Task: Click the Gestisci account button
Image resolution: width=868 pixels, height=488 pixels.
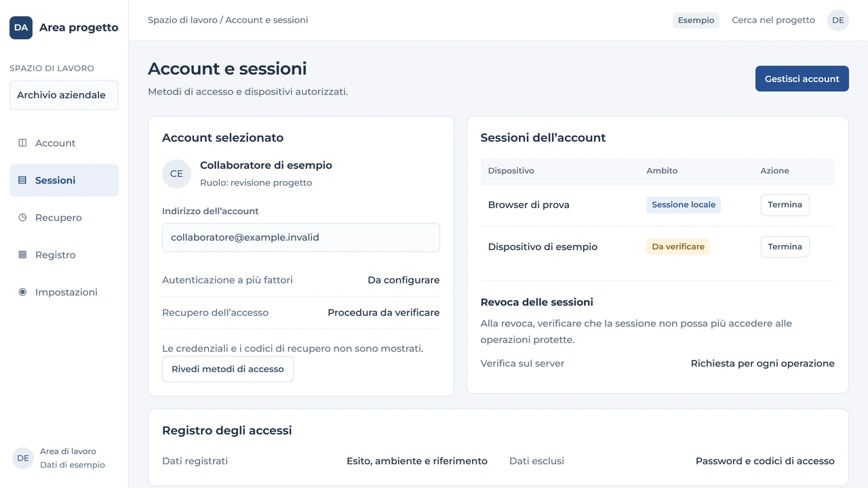Action: (802, 79)
